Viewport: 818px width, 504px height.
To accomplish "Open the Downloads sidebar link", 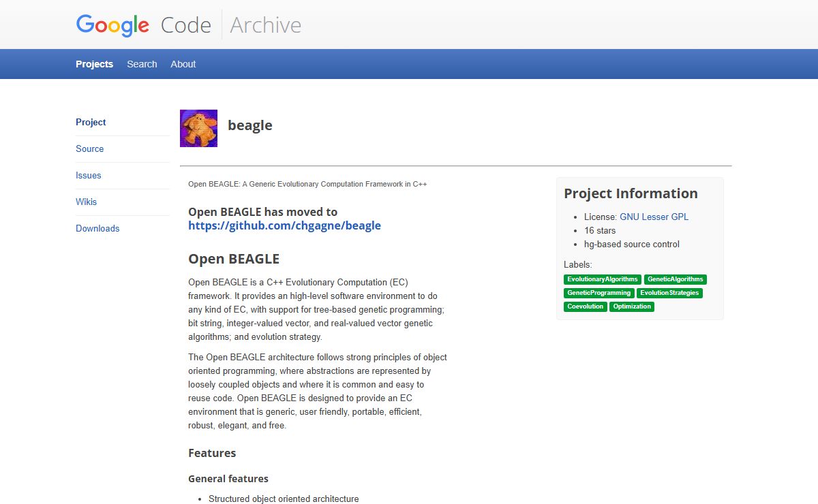I will coord(97,228).
